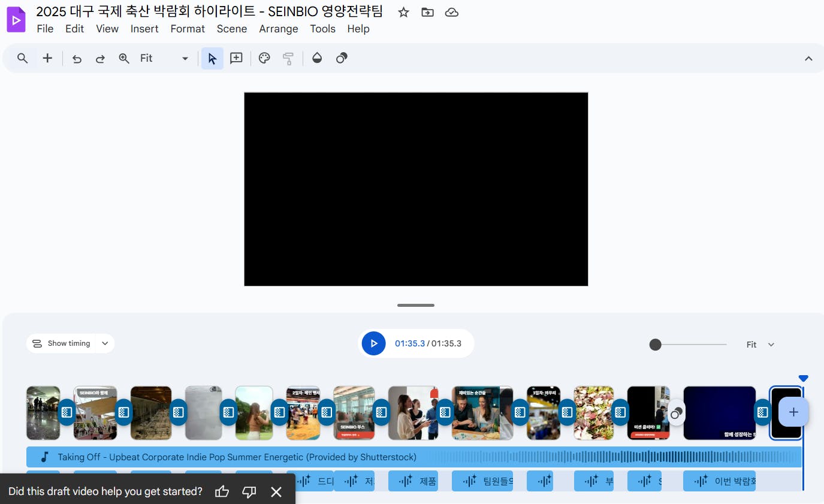Image resolution: width=824 pixels, height=504 pixels.
Task: Adjust the timeline zoom slider
Action: point(655,345)
